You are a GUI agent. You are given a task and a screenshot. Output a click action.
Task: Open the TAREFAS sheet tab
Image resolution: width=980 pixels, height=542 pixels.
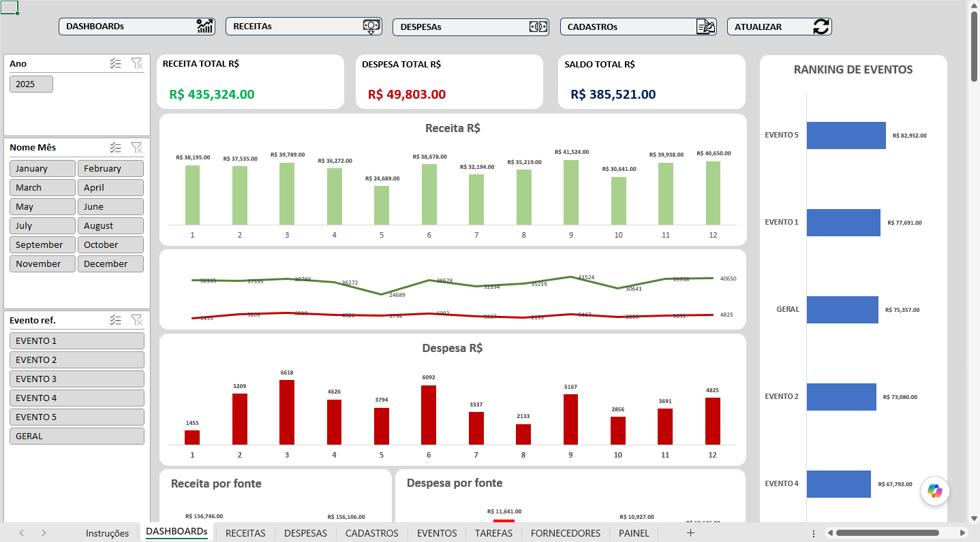[x=493, y=533]
